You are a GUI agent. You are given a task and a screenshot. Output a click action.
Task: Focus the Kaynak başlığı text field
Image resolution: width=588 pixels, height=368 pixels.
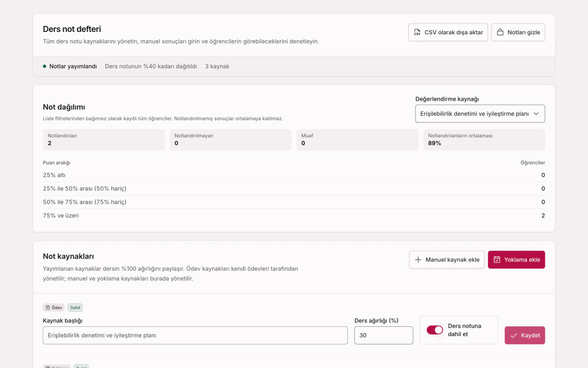[x=195, y=336]
